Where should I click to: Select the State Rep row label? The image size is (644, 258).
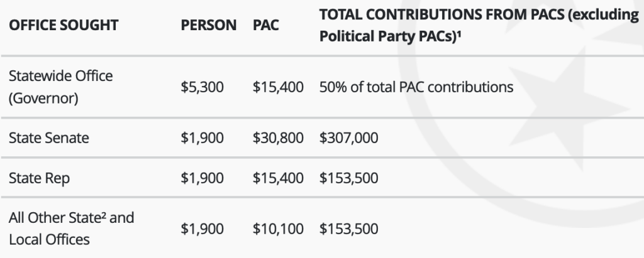(x=40, y=178)
